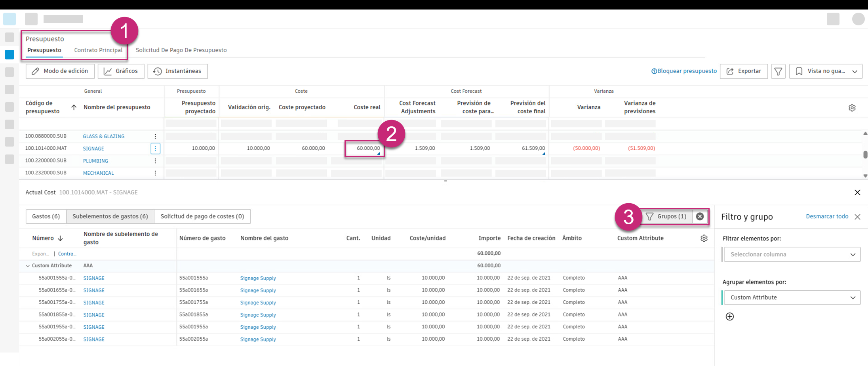Image resolution: width=868 pixels, height=366 pixels.
Task: Click Bloquear presupuesto link
Action: click(684, 71)
